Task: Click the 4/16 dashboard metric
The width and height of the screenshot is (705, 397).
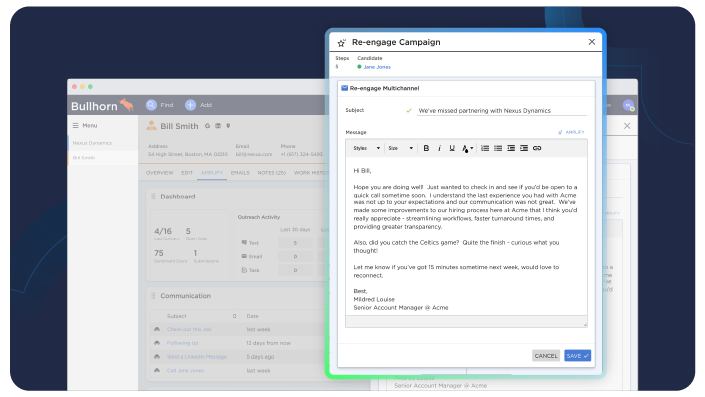Action: click(x=163, y=231)
